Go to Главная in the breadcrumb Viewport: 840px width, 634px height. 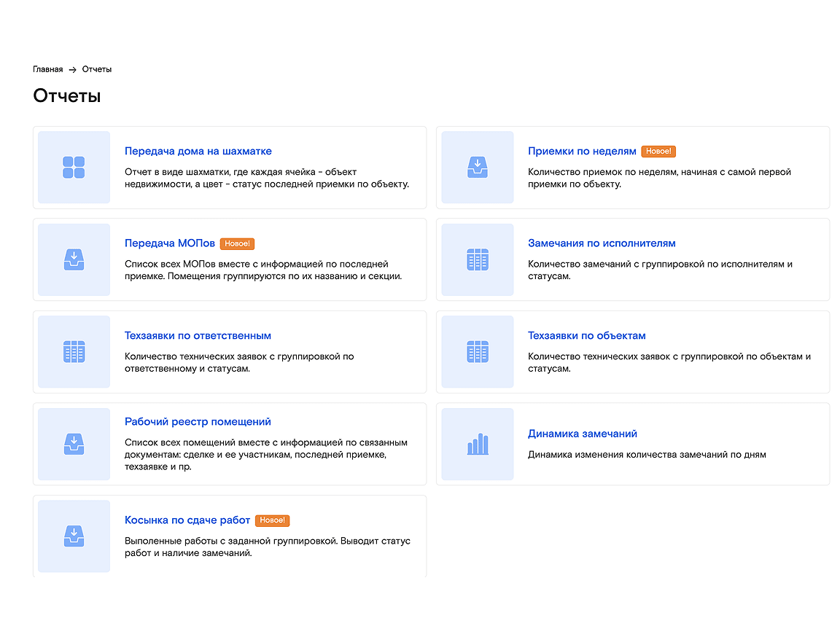click(47, 69)
